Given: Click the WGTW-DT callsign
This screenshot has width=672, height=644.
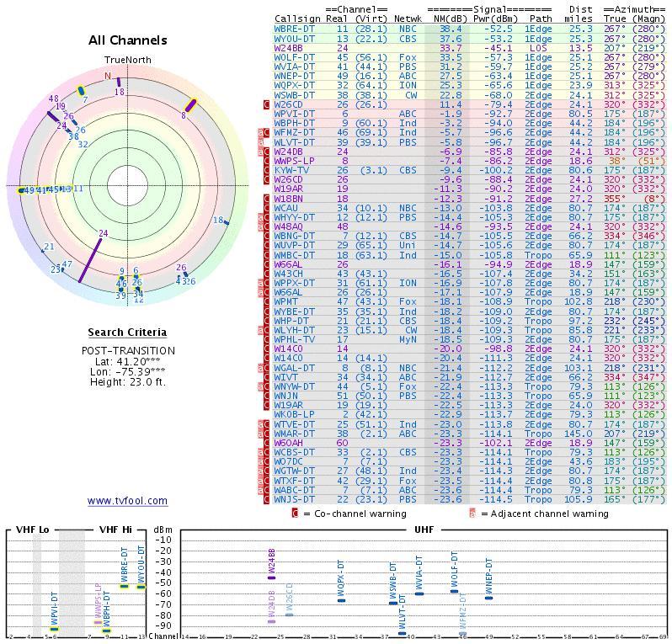Looking at the screenshot, I should 295,471.
